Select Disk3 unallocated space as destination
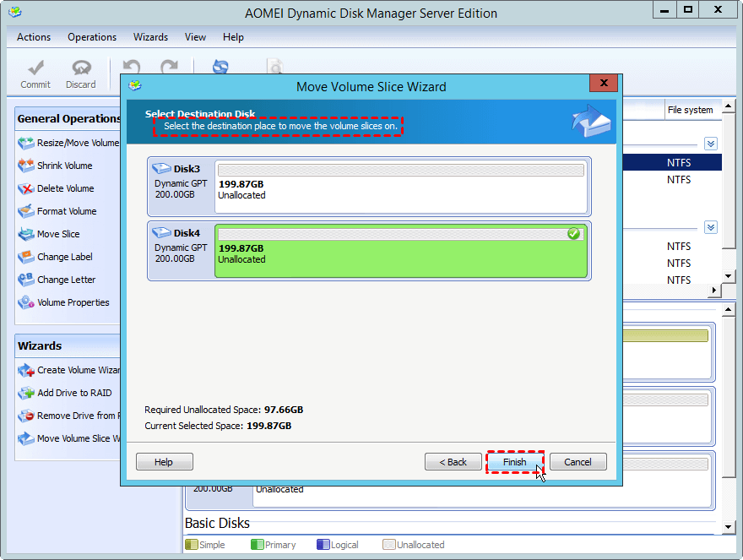743x560 pixels. 401,187
